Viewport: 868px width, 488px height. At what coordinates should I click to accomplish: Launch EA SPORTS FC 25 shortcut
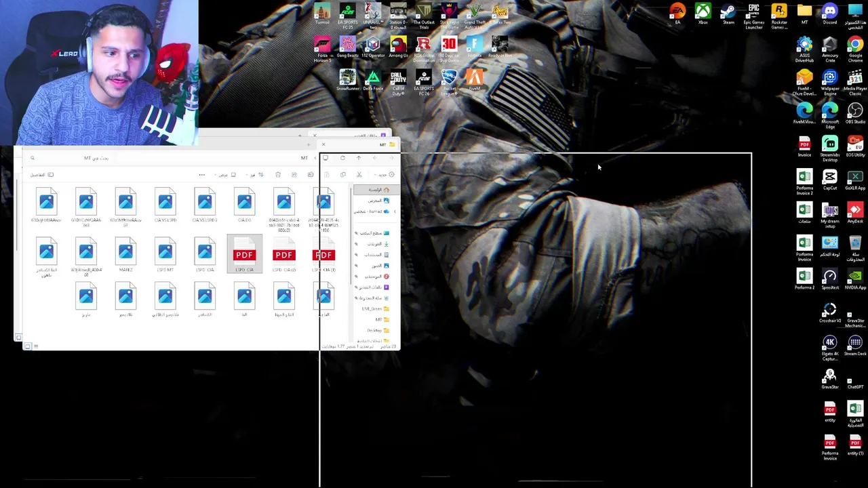tap(347, 16)
